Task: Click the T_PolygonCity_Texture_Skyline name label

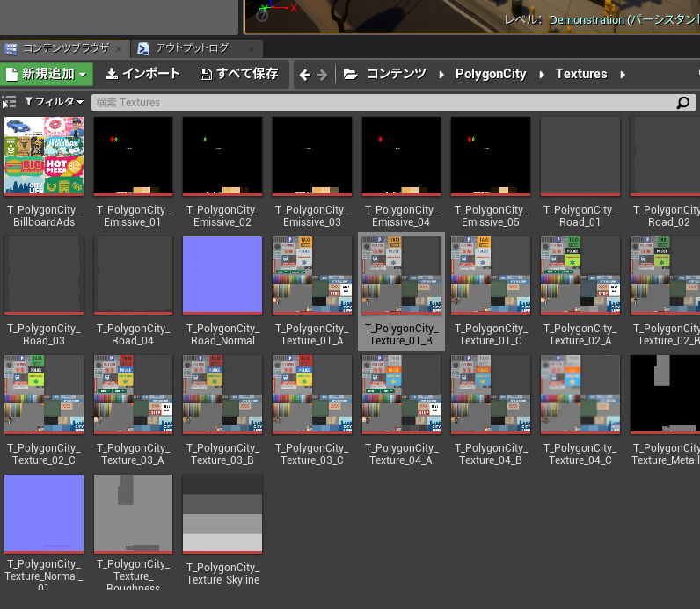Action: pyautogui.click(x=222, y=573)
